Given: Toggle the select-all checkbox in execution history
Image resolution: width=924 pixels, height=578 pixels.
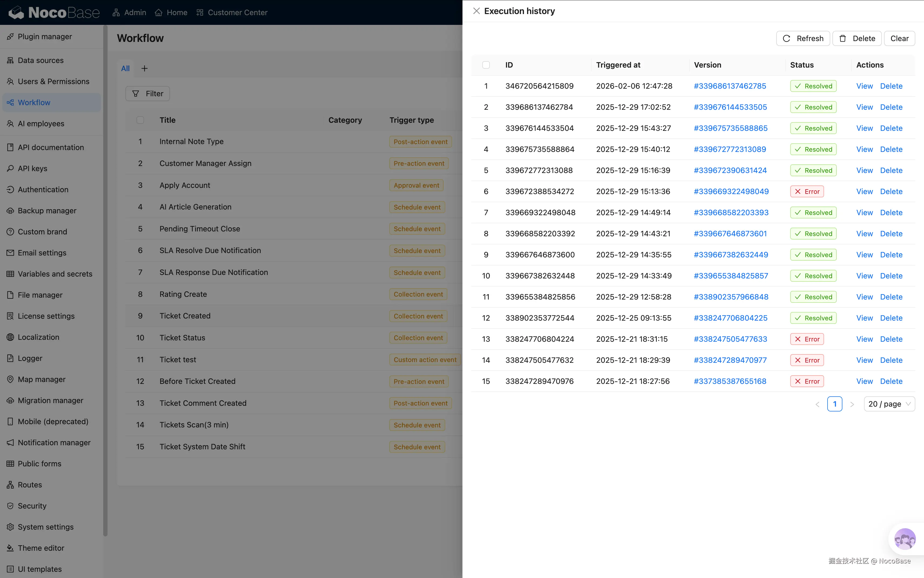Looking at the screenshot, I should click(x=486, y=65).
